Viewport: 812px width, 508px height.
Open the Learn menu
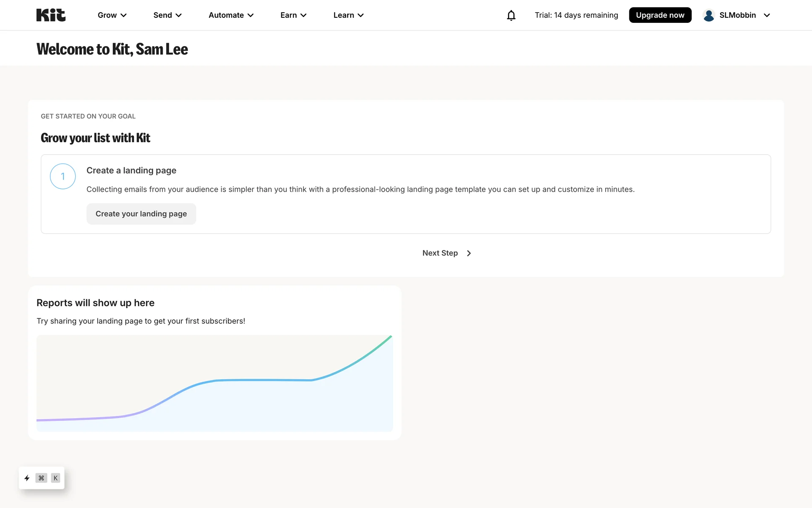[348, 15]
